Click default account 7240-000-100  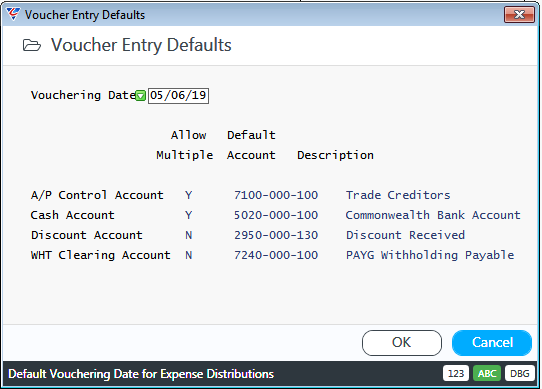pos(276,256)
